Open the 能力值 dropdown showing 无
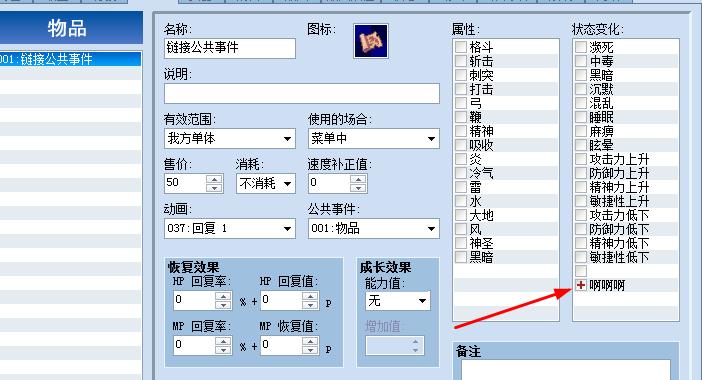 click(398, 300)
